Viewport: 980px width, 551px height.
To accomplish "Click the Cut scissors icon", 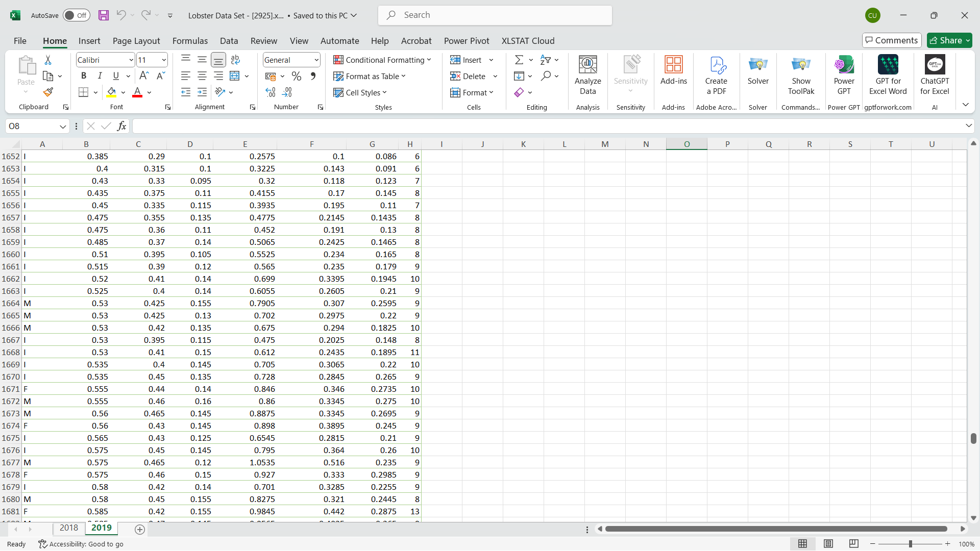I will [x=48, y=60].
